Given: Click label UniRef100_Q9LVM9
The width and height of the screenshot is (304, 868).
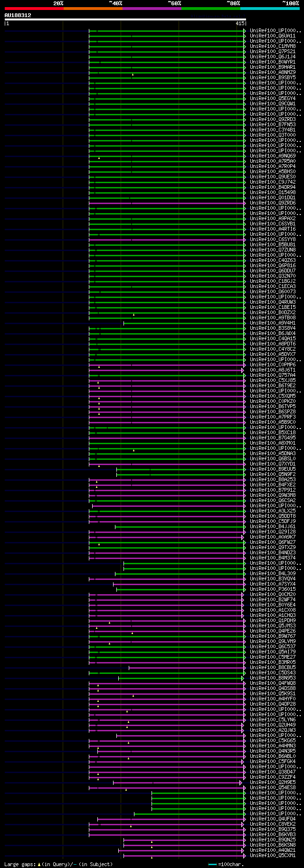Looking at the screenshot, I should pyautogui.click(x=273, y=642).
